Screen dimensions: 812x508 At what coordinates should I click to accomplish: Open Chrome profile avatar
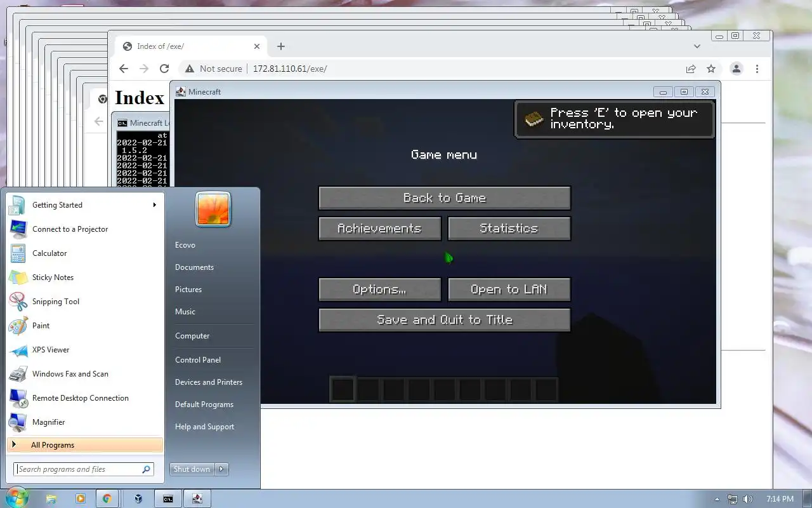pyautogui.click(x=737, y=69)
